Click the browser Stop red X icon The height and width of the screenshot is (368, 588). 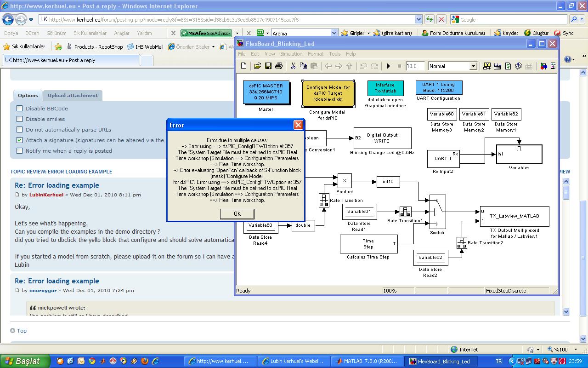441,19
